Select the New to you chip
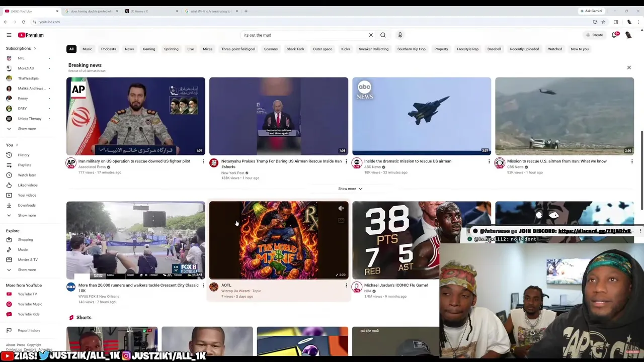This screenshot has height=362, width=644. tap(580, 49)
